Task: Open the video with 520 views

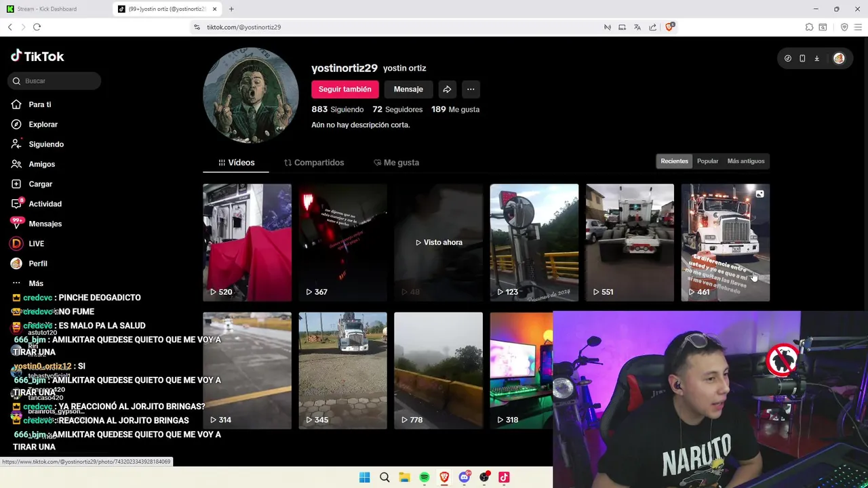Action: click(x=247, y=243)
